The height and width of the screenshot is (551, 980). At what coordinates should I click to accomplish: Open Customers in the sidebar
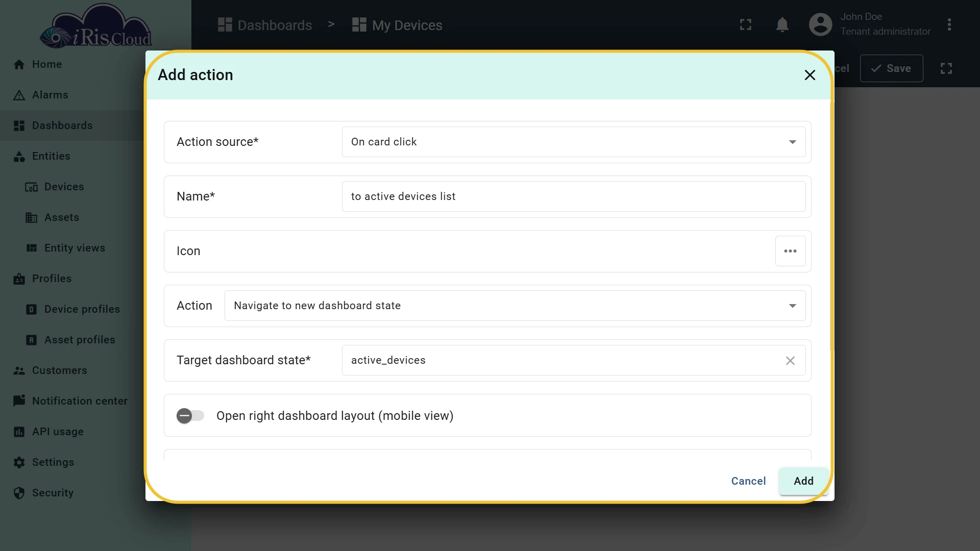71,370
